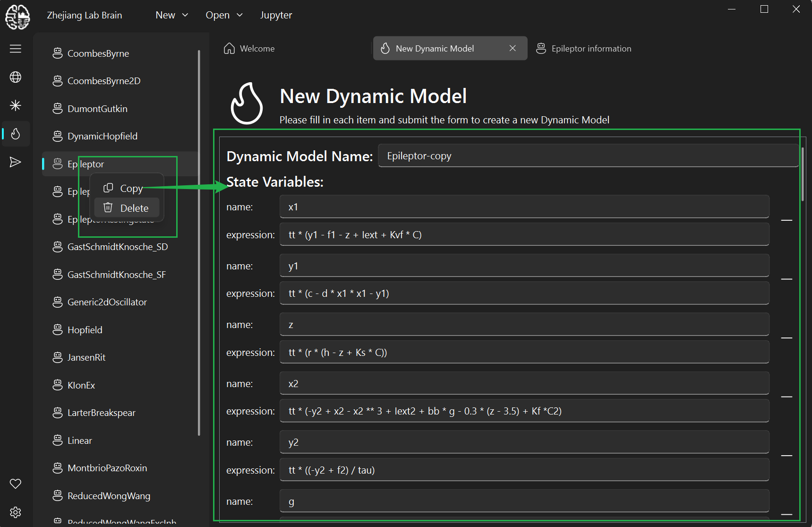Click the home icon on Welcome tab
The image size is (812, 527).
click(x=229, y=48)
